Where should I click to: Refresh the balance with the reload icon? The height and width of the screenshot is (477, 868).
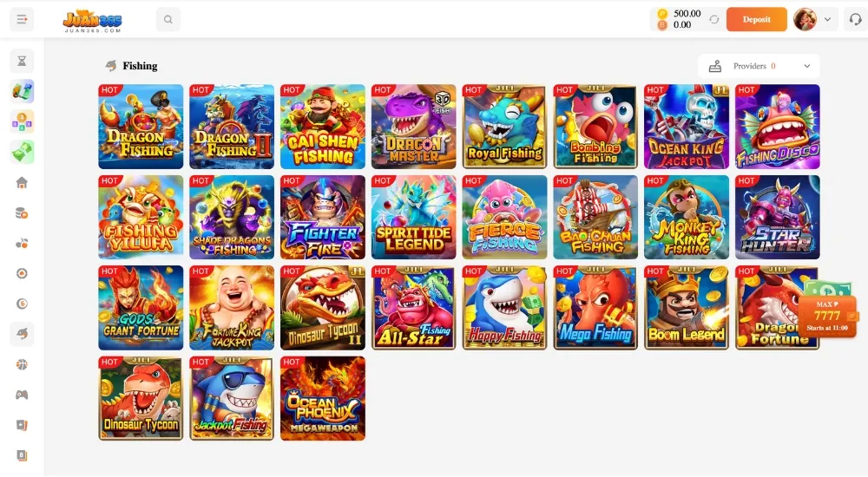tap(714, 19)
